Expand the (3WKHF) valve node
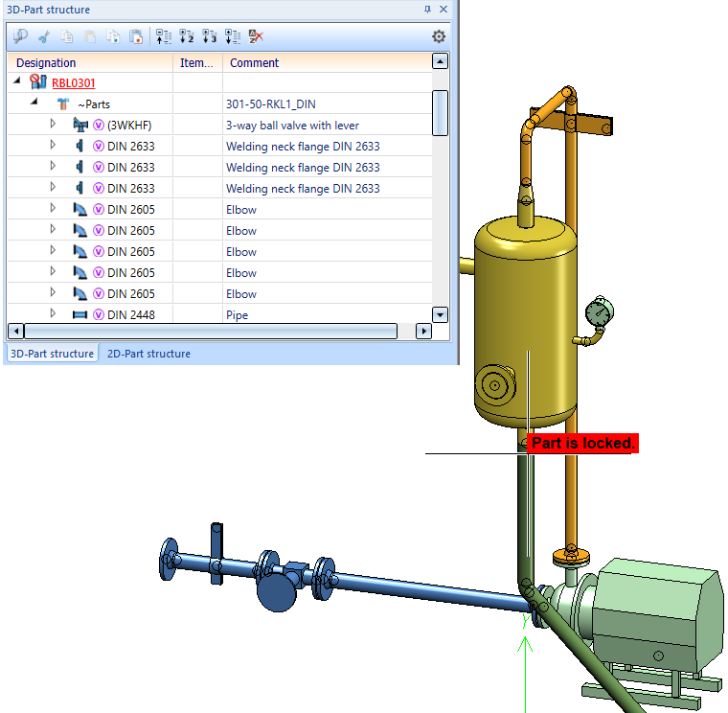The height and width of the screenshot is (713, 728). [53, 124]
